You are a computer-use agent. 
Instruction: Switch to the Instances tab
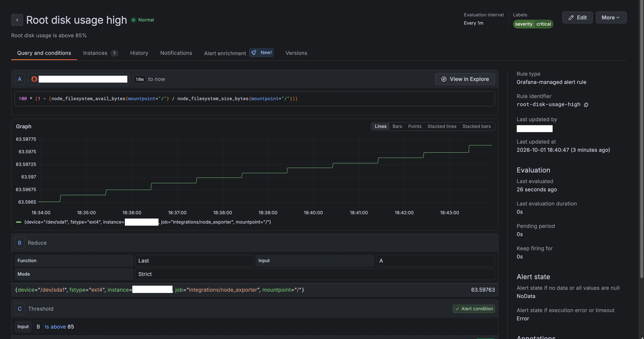click(100, 53)
